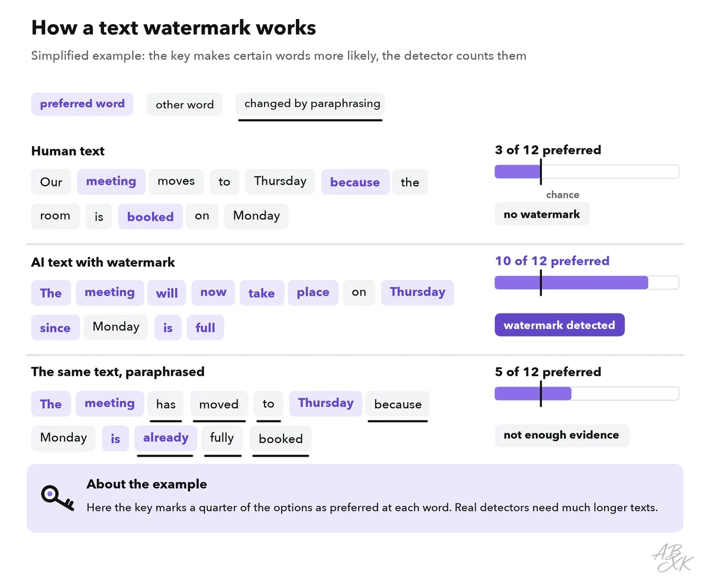This screenshot has width=710, height=588.
Task: Click the underlined word chip 'has'
Action: click(x=166, y=404)
